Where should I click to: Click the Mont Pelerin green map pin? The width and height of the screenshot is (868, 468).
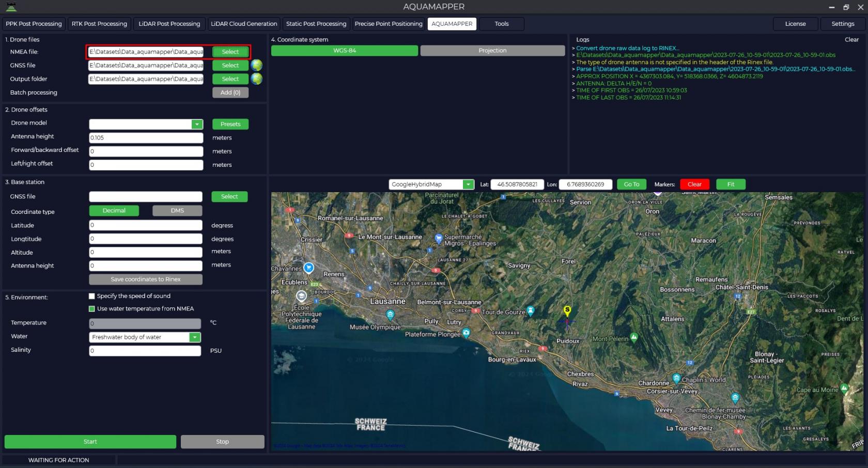634,337
